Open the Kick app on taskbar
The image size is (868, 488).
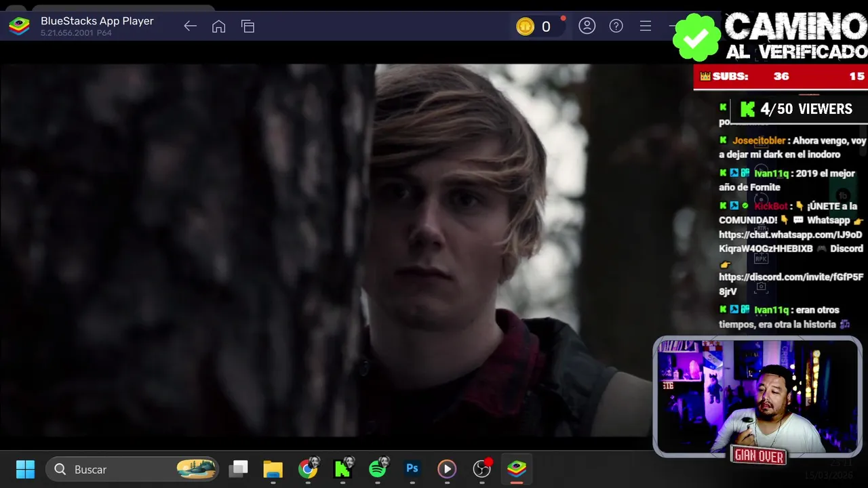(343, 468)
